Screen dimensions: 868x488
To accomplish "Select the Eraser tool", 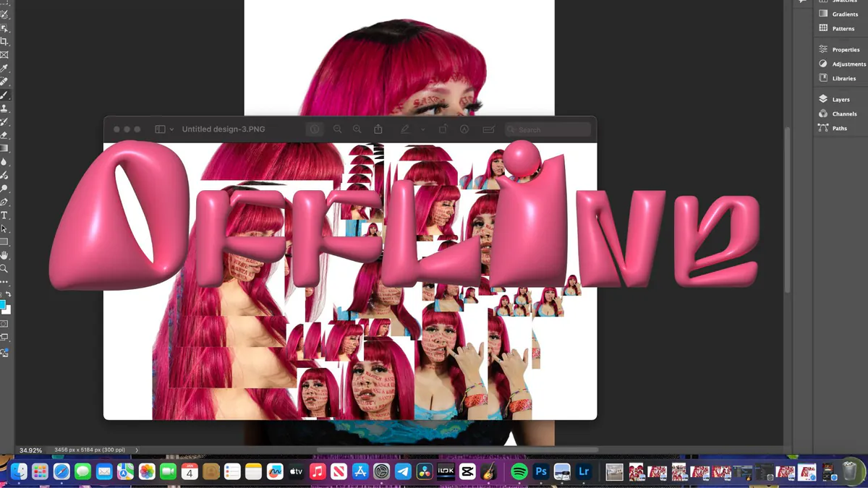I will click(x=4, y=135).
